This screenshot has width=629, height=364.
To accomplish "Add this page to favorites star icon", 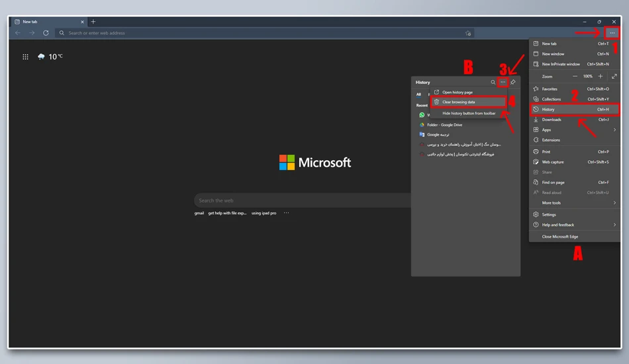I will click(468, 33).
